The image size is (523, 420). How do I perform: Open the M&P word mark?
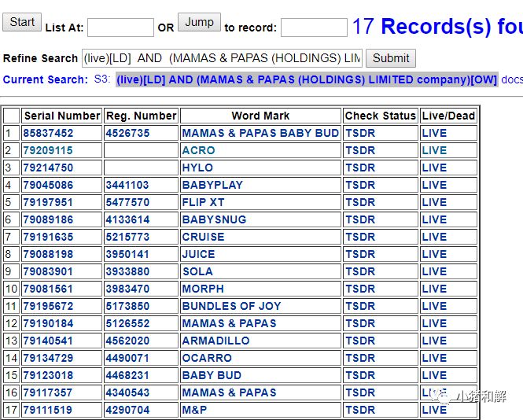point(194,411)
